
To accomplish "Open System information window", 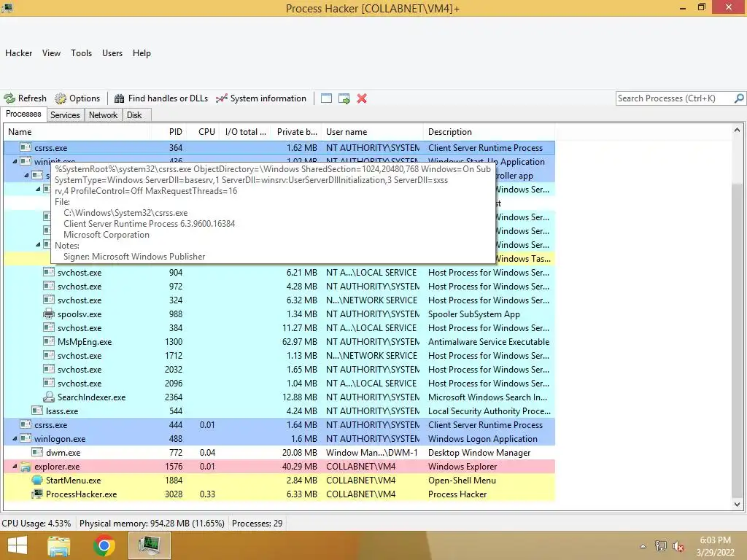I will click(261, 98).
